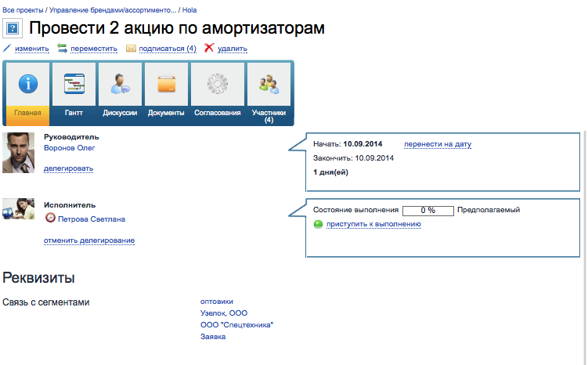
Task: Click the start date 10.09.2014
Action: [x=363, y=144]
